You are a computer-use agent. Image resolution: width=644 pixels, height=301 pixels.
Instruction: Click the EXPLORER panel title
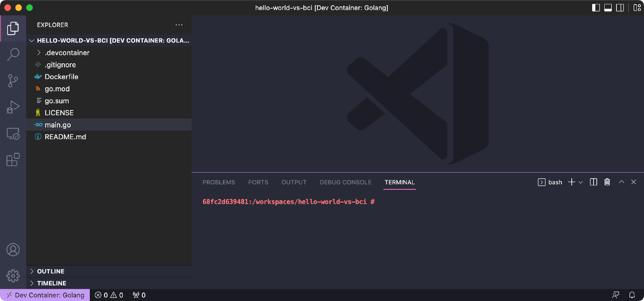(x=53, y=25)
